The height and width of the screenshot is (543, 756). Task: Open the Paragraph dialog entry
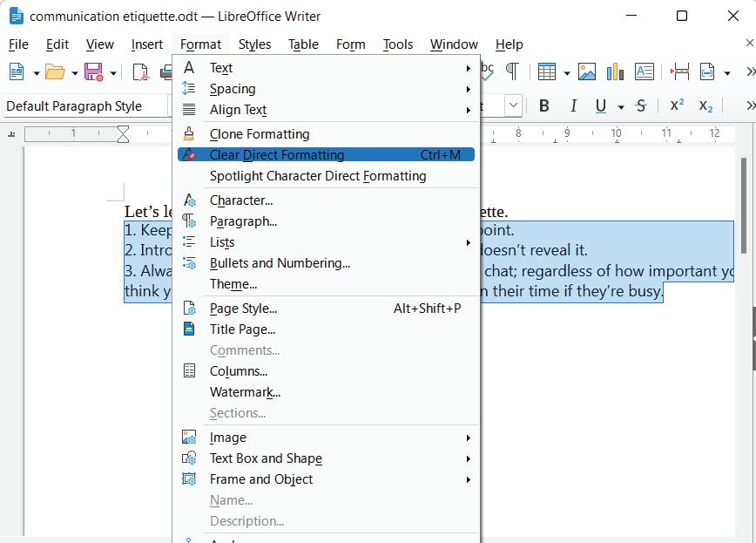tap(326, 221)
